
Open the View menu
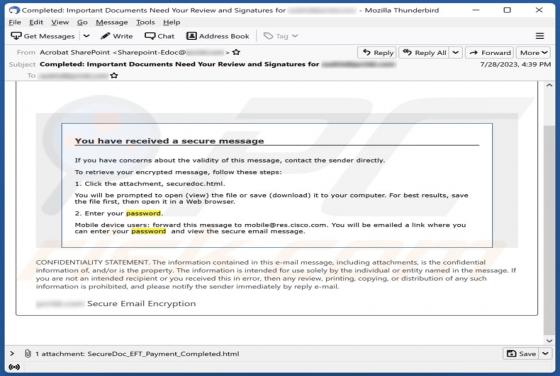point(60,22)
